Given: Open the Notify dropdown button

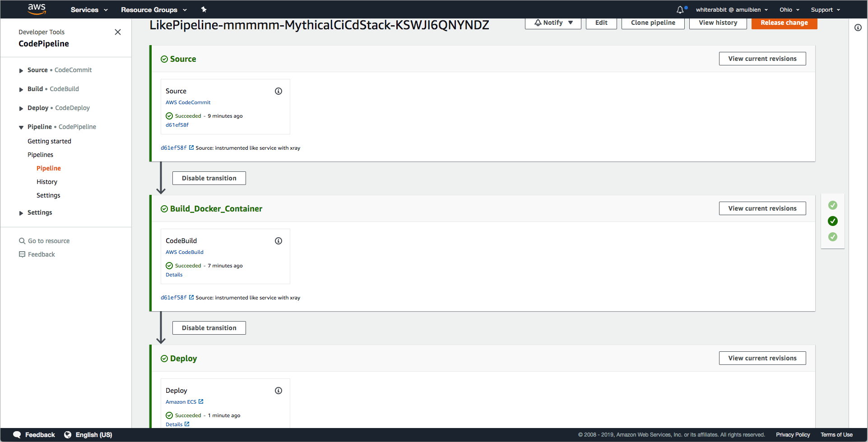Looking at the screenshot, I should click(553, 23).
